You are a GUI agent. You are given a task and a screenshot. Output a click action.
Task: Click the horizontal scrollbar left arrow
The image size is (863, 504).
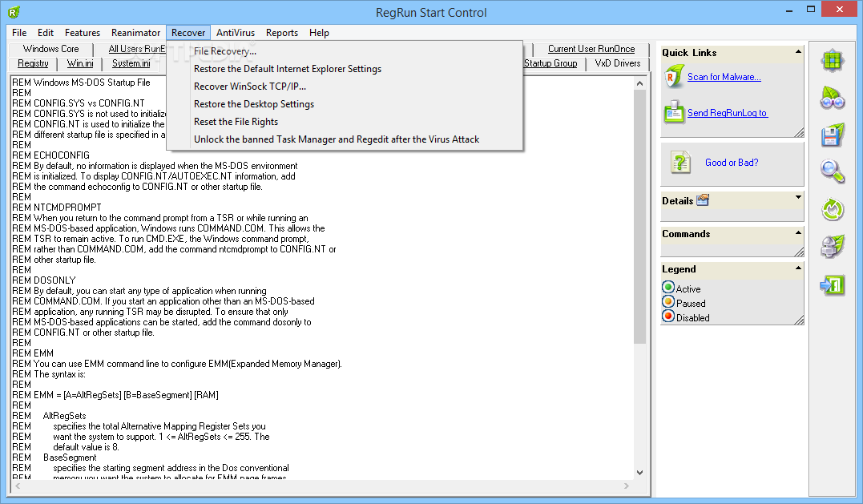(18, 486)
